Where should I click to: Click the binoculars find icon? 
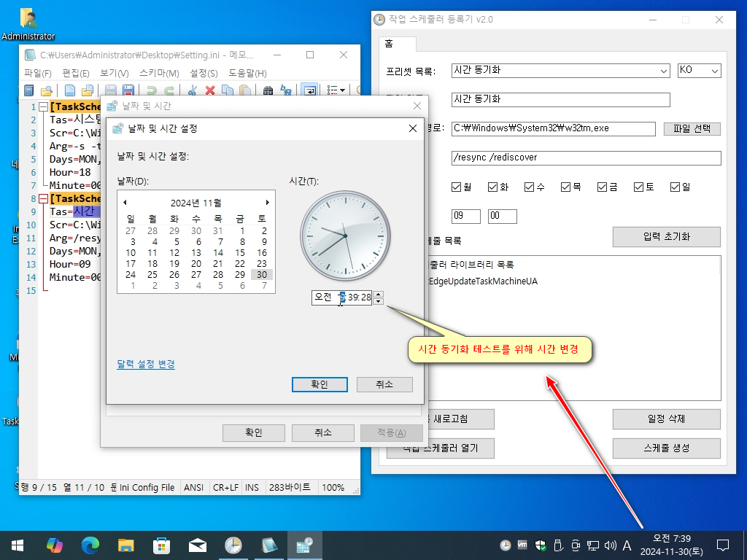(x=268, y=90)
